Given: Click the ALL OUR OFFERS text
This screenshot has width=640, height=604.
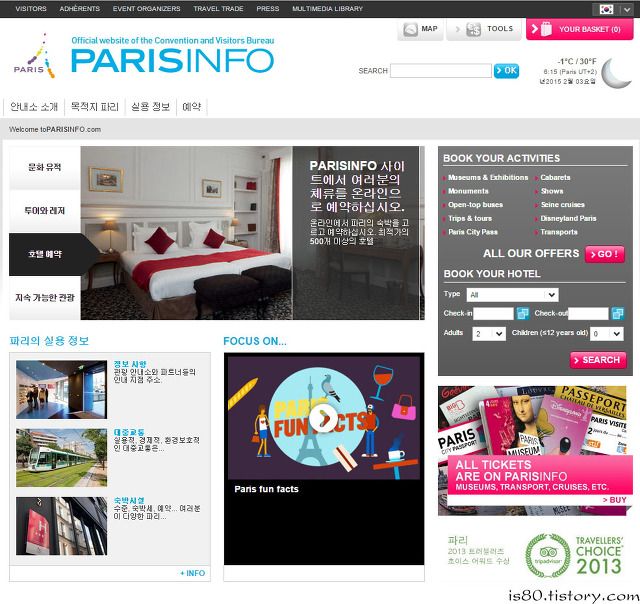Looking at the screenshot, I should pyautogui.click(x=531, y=253).
